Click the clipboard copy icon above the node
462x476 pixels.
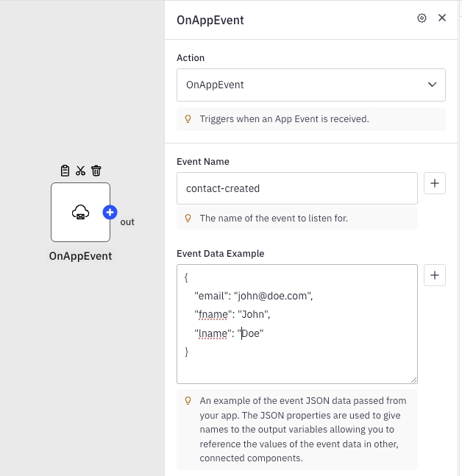[65, 171]
